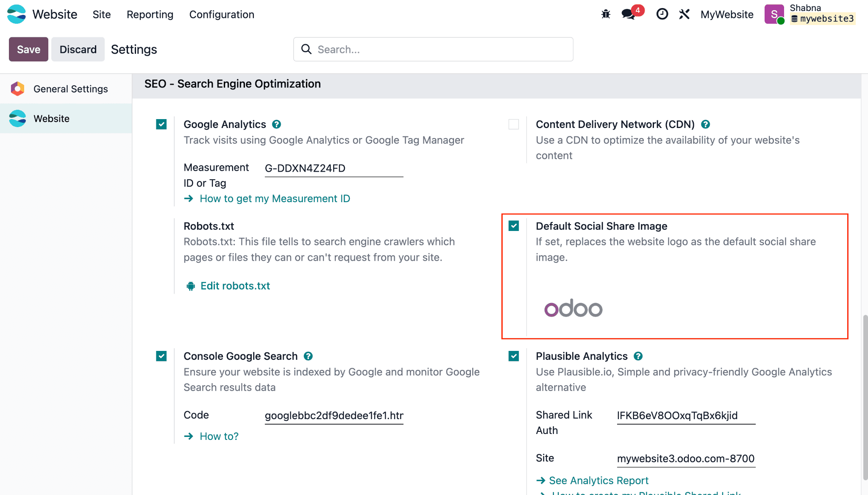Click the debug bug icon
The height and width of the screenshot is (495, 868).
point(606,14)
